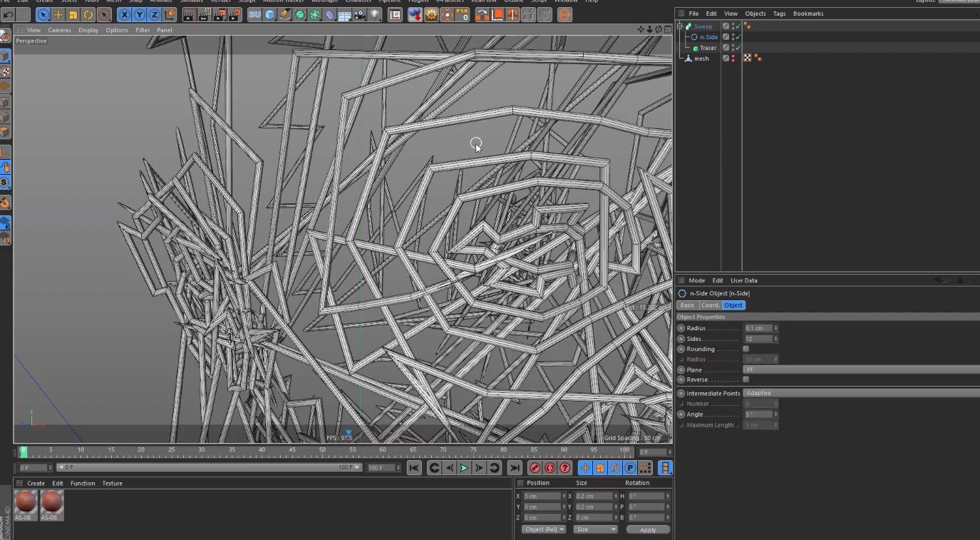Click the Keyframe Selection question-mark icon
980x540 pixels.
pos(564,468)
